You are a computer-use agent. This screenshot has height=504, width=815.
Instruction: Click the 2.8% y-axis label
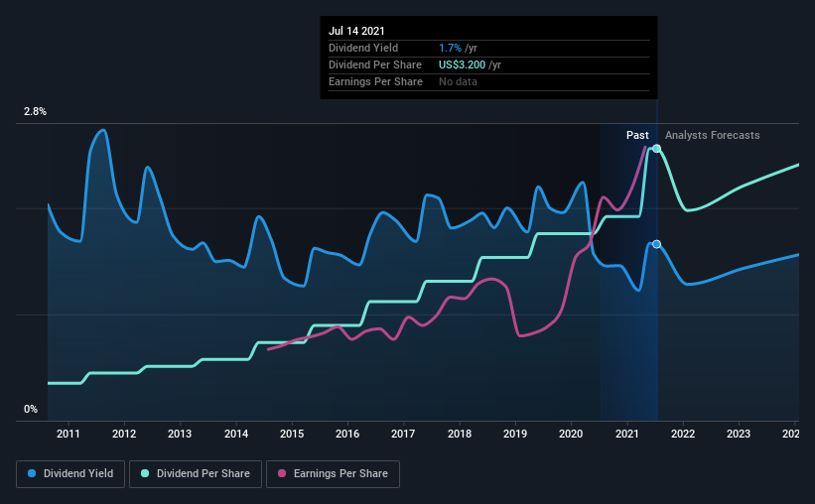[35, 112]
